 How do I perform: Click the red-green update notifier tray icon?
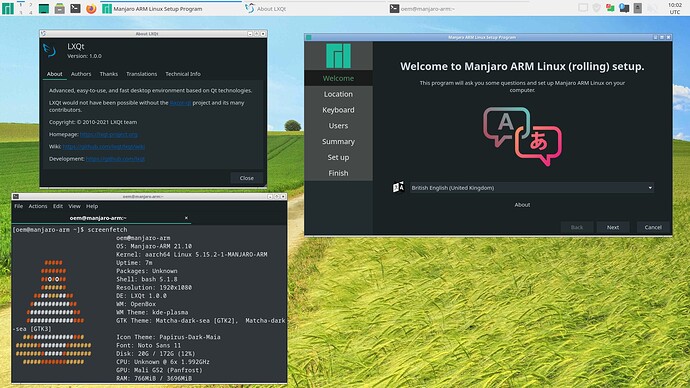coord(610,8)
